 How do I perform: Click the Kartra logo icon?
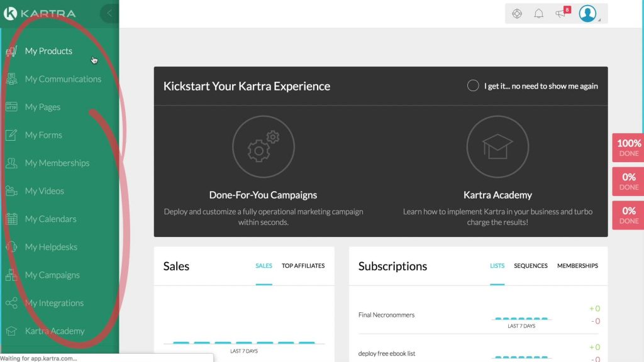tap(10, 14)
